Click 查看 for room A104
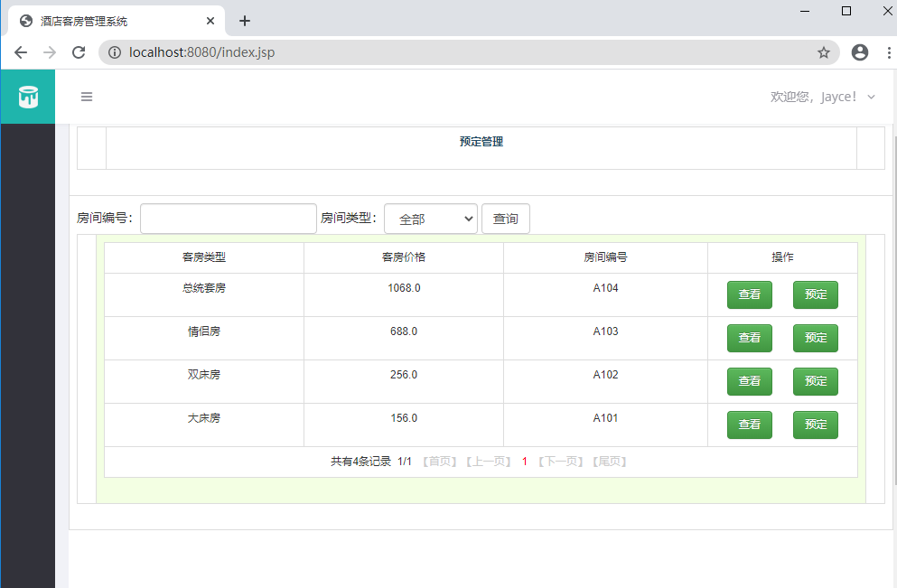This screenshot has height=588, width=897. 750,294
